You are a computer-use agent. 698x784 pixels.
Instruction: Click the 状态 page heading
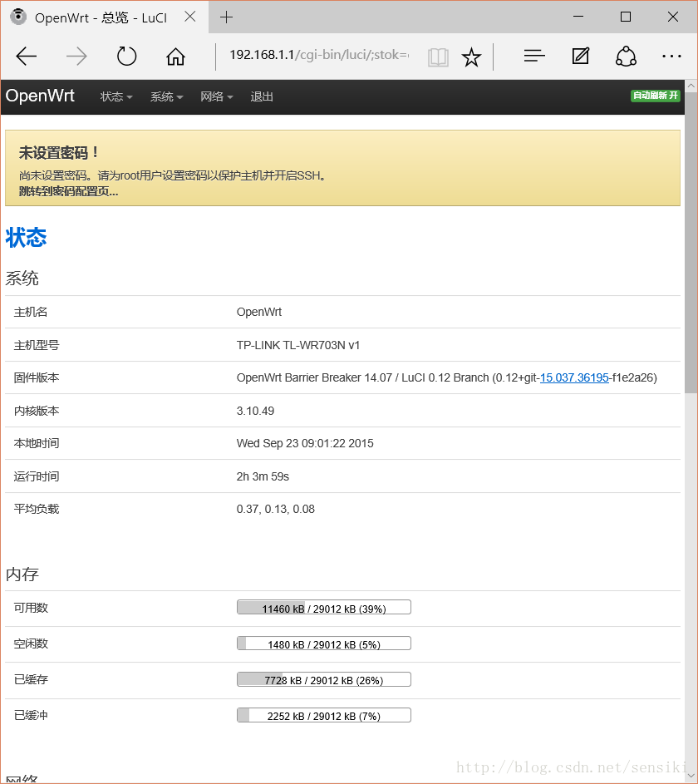click(26, 238)
